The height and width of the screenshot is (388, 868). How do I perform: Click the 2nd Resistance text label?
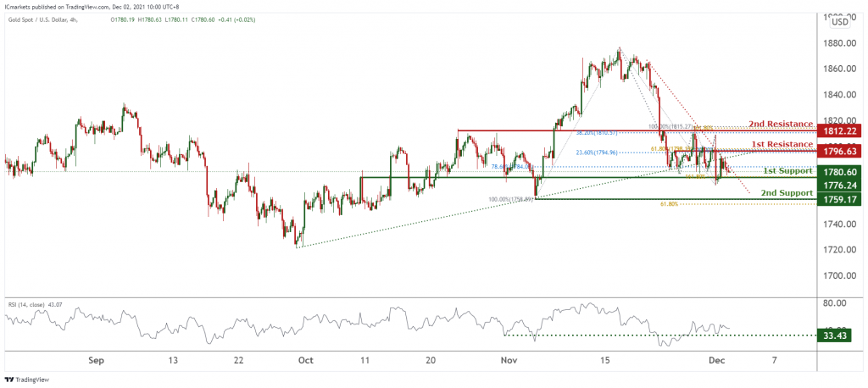coord(781,124)
